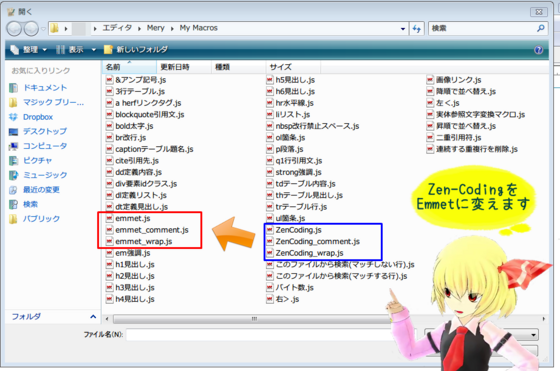Screen dimensions: 560x371
Task: Select the ZenCoding.js file icon
Action: (x=270, y=230)
